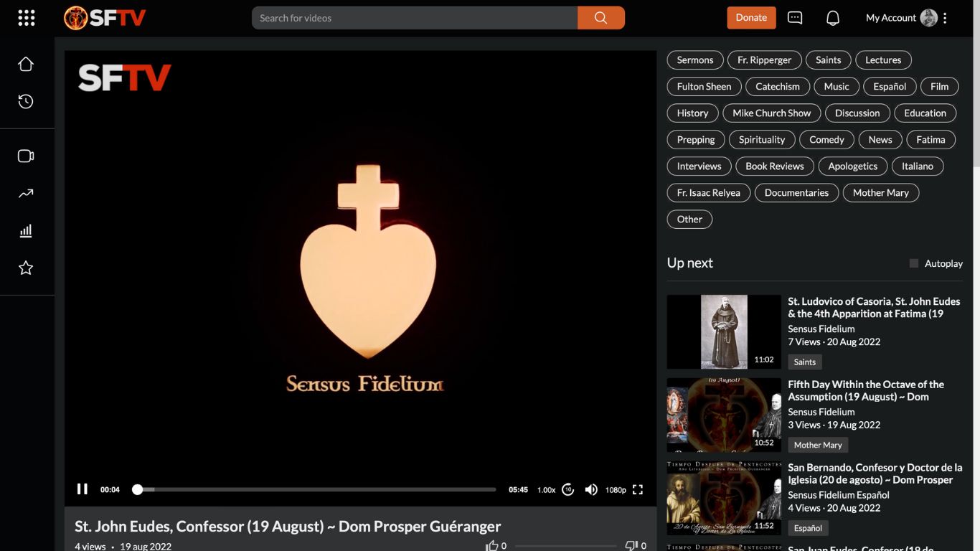Screen dimensions: 980x551
Task: Select the Fr. Ripperger category tag
Action: [x=764, y=60]
